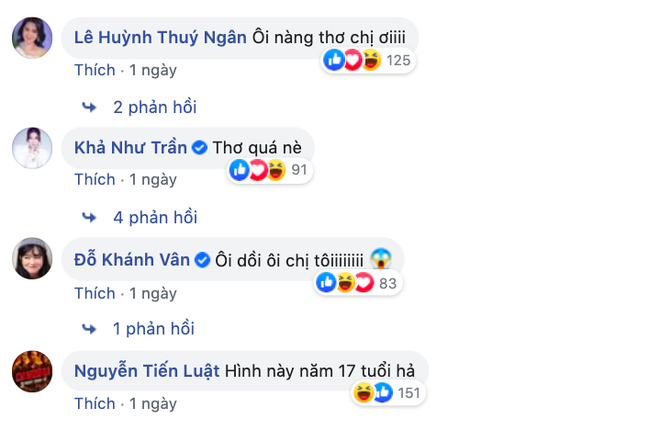View the 91 reactions on Khả Như's comment
The image size is (660, 431).
tap(271, 171)
